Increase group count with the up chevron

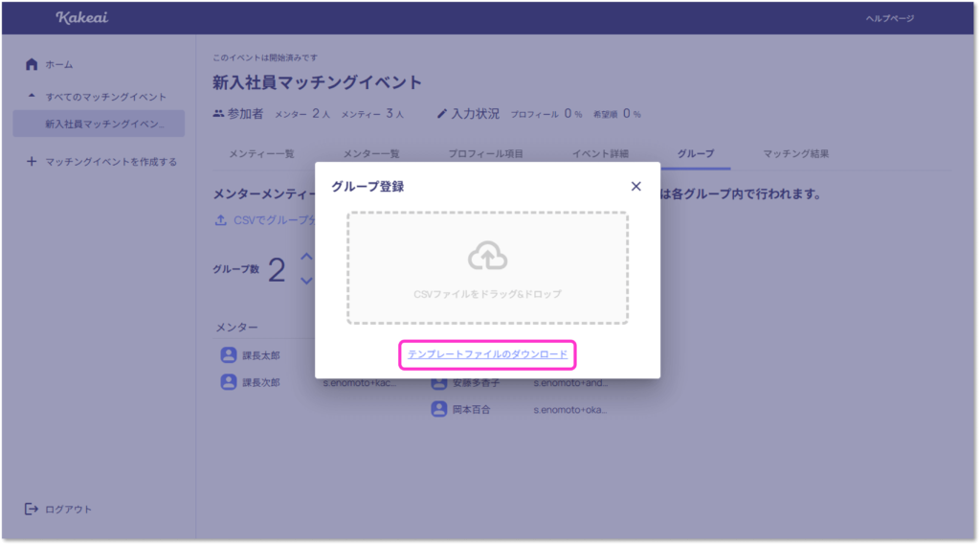[306, 257]
